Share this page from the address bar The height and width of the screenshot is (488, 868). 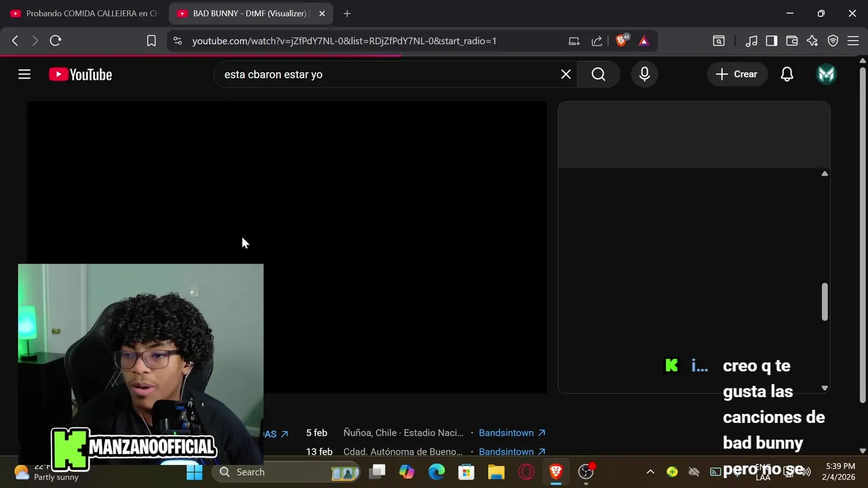597,41
